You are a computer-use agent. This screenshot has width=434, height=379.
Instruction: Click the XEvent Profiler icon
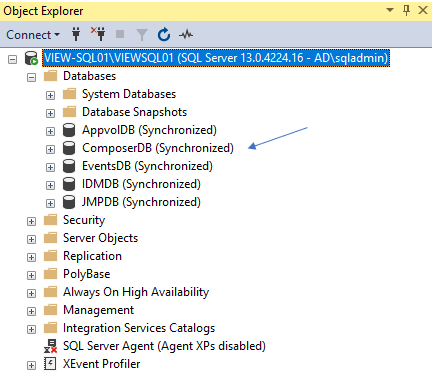pyautogui.click(x=50, y=364)
